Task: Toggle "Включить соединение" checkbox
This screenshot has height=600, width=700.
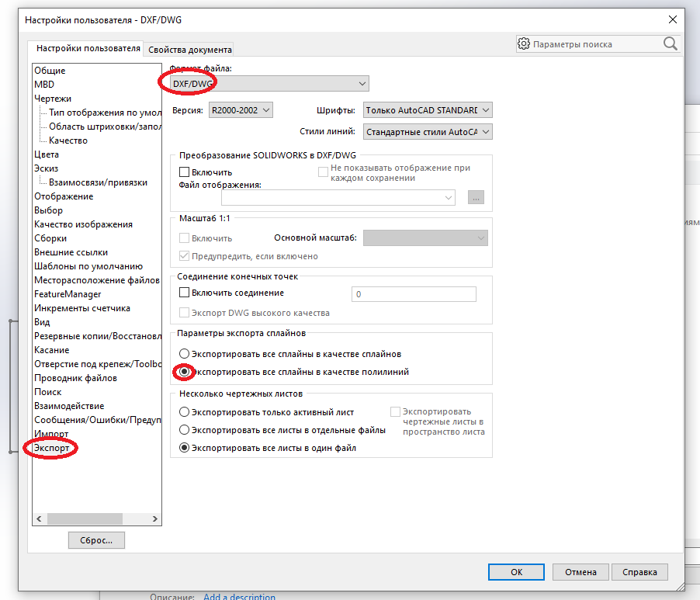Action: click(x=185, y=293)
